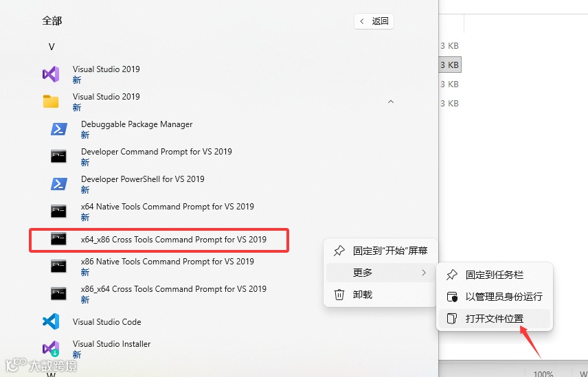Viewport: 588px width, 377px height.
Task: Open the Visual Studio 2019 app entry name
Action: (x=106, y=69)
